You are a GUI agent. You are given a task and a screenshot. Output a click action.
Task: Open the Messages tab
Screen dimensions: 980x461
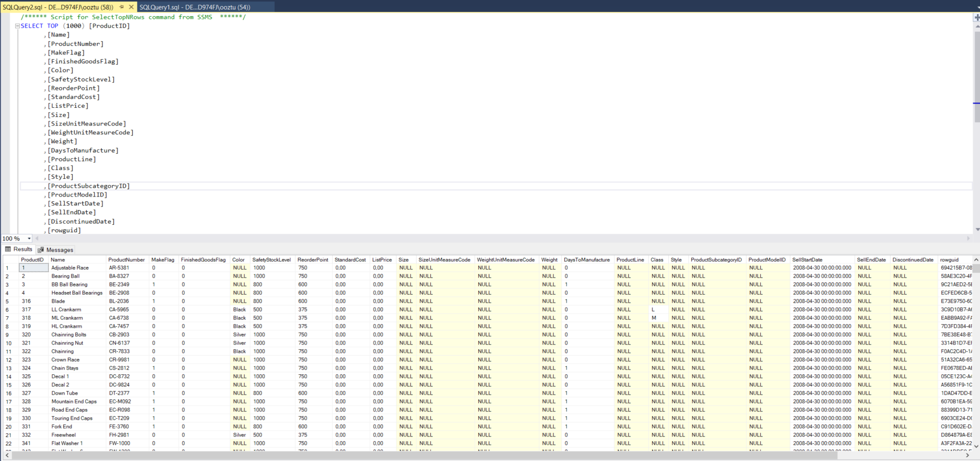55,250
